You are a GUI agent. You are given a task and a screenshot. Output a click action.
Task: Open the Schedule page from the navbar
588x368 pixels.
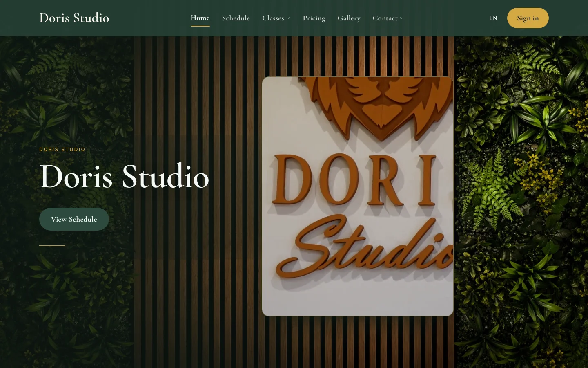click(236, 18)
